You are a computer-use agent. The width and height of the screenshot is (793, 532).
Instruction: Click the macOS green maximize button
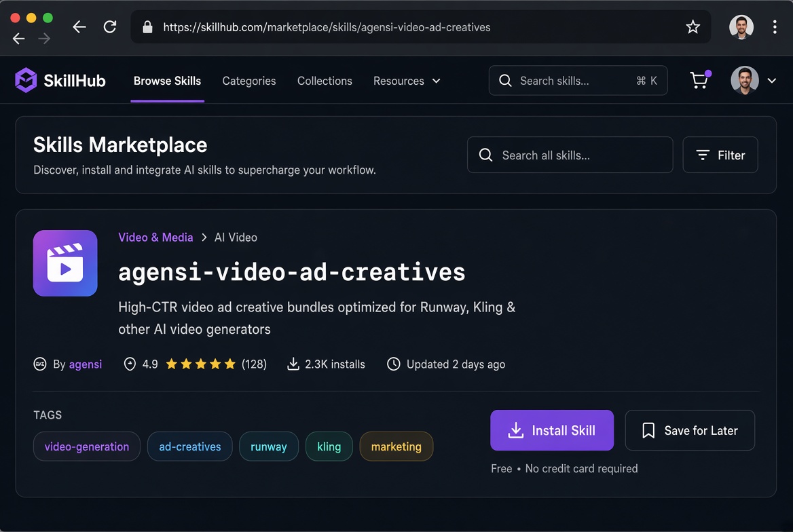[x=48, y=18]
